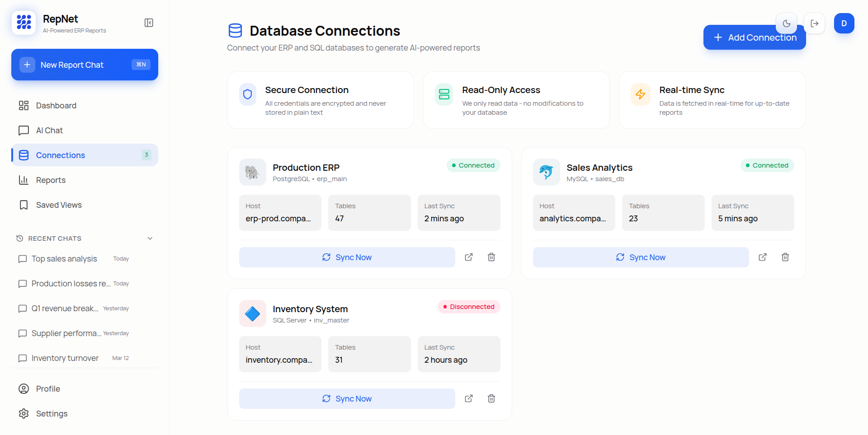The width and height of the screenshot is (868, 435).
Task: Delete the Inventory System connection
Action: pos(491,398)
